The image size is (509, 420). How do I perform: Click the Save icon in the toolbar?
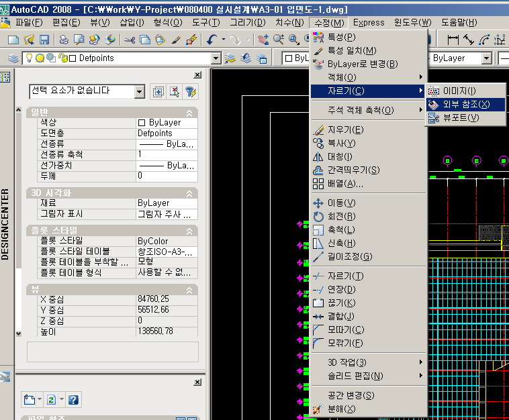tap(43, 40)
